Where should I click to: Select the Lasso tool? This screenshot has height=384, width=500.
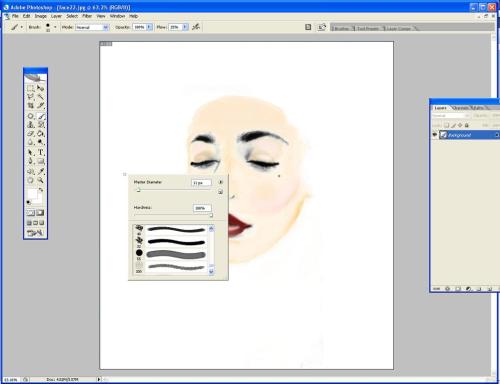point(30,97)
